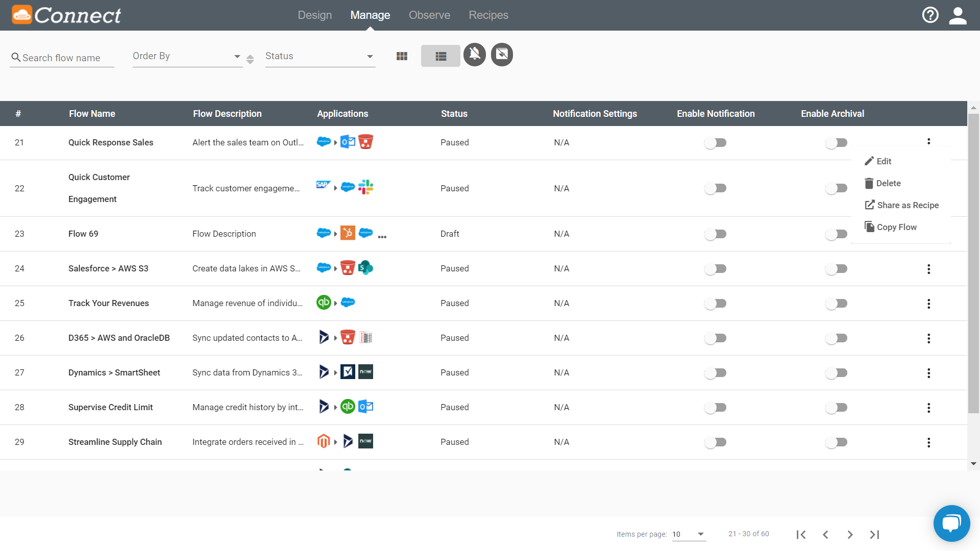Screen dimensions: 980x551
Task: Toggle sort direction arrows beside Order By
Action: (250, 59)
